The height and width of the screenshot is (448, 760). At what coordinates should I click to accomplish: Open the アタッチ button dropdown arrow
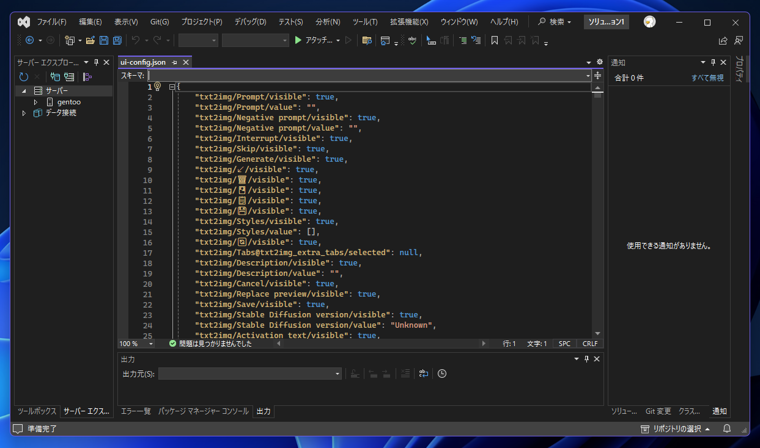point(338,41)
